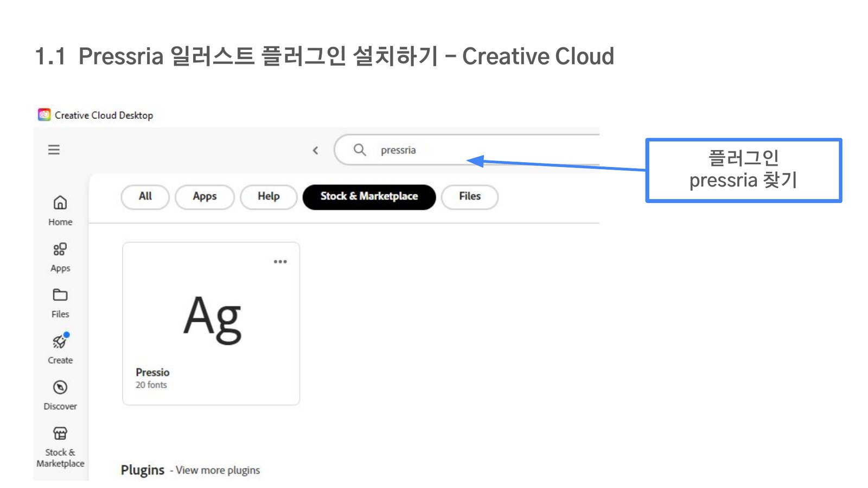This screenshot has width=868, height=488.
Task: Click the Creative Cloud Desktop app icon
Action: (x=44, y=115)
